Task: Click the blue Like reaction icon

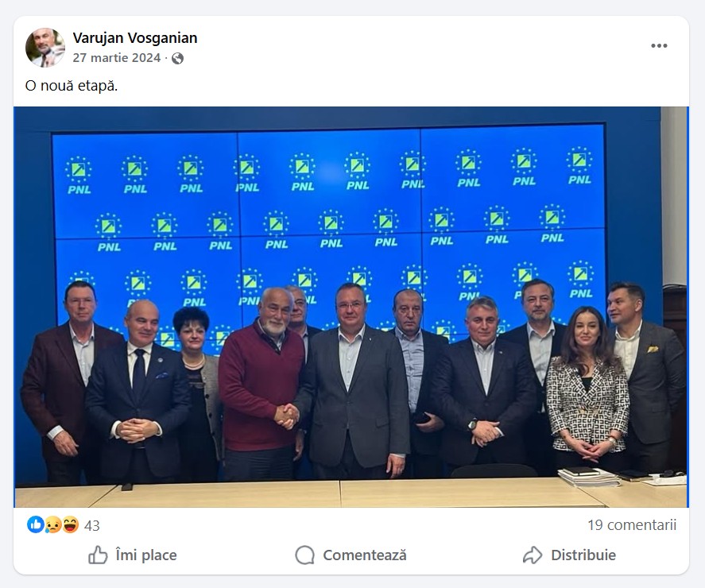Action: click(36, 524)
